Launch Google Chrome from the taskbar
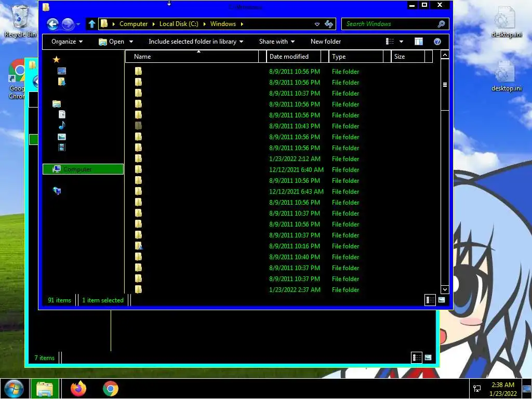 tap(111, 389)
